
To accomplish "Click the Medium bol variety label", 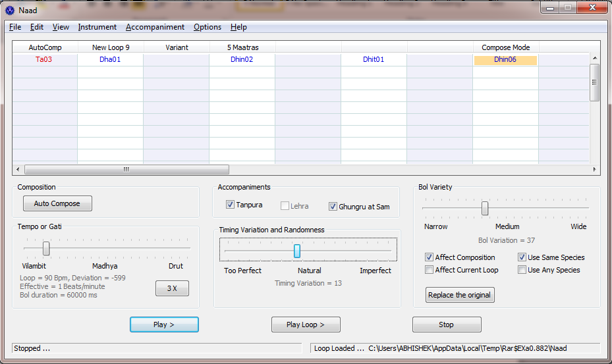I will (x=507, y=226).
